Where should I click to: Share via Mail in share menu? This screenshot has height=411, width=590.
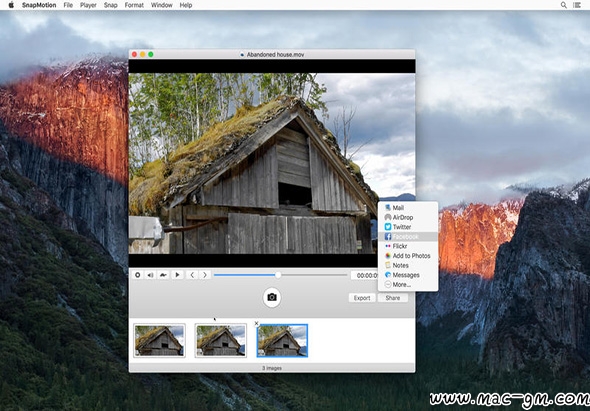pyautogui.click(x=408, y=208)
